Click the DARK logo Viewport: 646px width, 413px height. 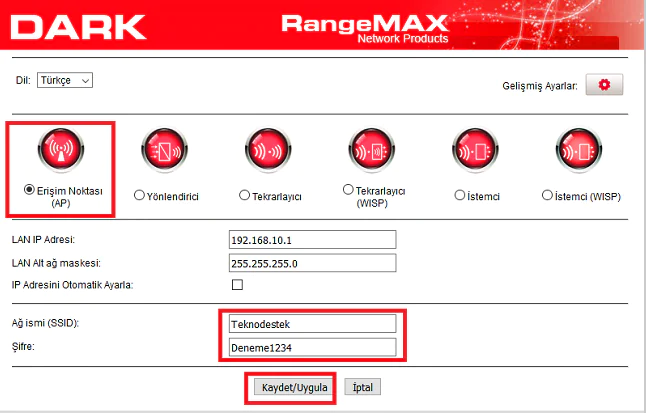[78, 27]
